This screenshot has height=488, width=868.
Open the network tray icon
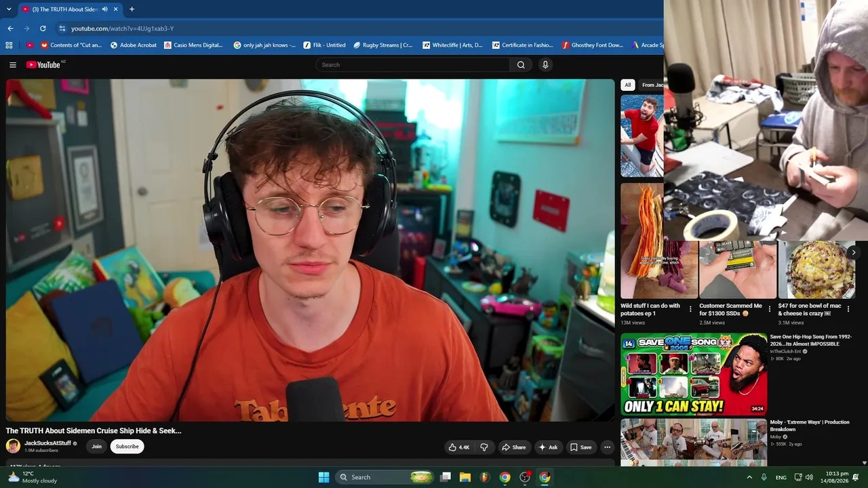click(798, 477)
